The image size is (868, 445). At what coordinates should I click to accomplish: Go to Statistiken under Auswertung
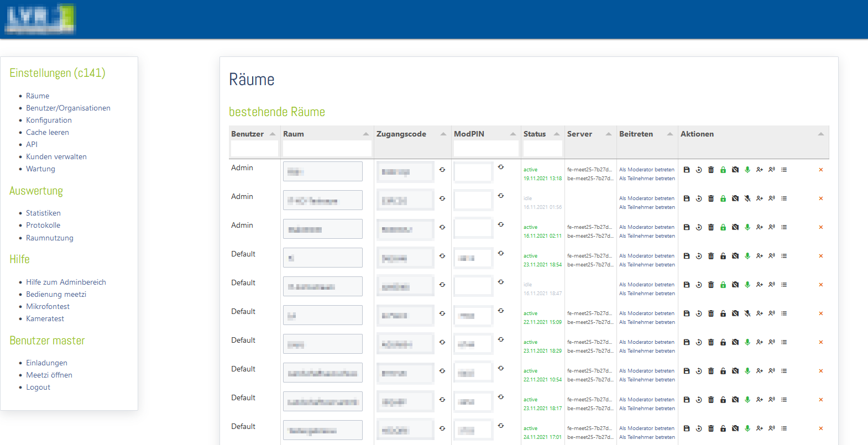43,213
